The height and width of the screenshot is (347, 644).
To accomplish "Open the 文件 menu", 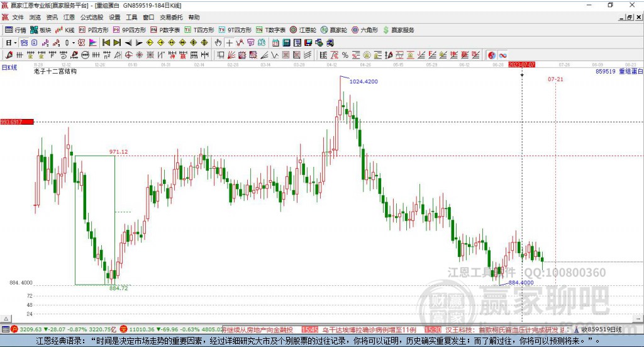I will pos(18,17).
